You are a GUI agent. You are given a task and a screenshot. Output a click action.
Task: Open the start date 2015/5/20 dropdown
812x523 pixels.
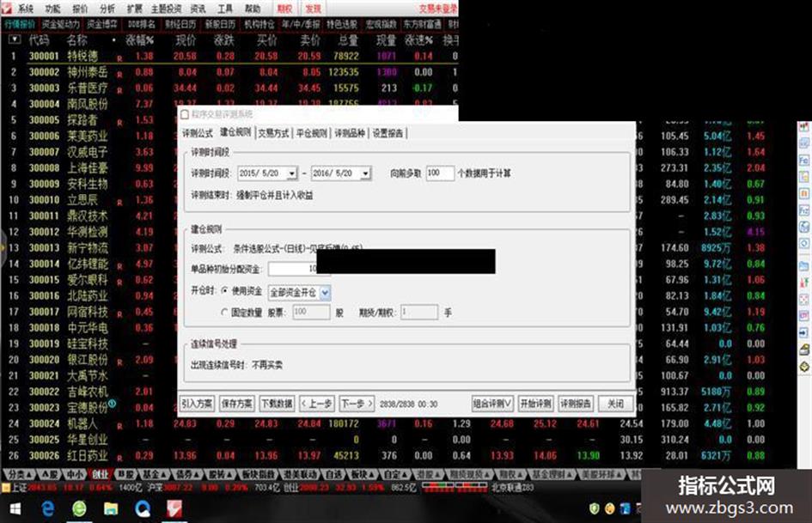coord(292,173)
